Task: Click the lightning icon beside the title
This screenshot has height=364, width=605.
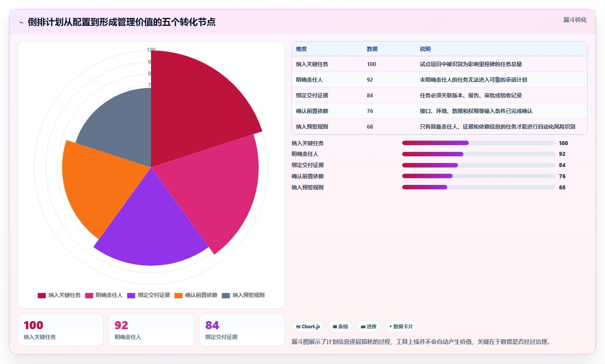Action: (21, 22)
